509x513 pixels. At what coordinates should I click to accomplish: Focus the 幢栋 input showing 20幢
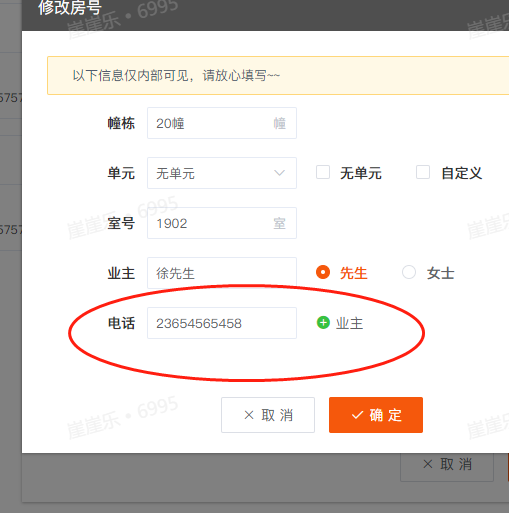pos(222,123)
